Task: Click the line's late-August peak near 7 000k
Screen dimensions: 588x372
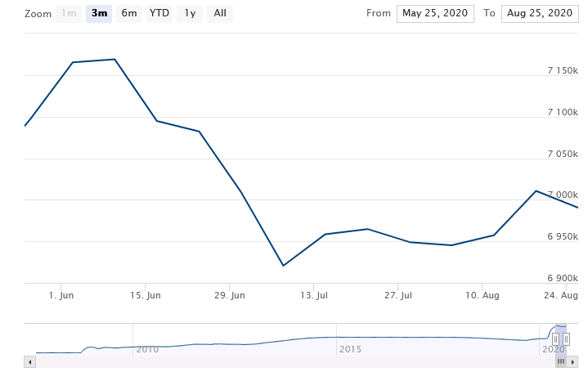Action: point(536,190)
